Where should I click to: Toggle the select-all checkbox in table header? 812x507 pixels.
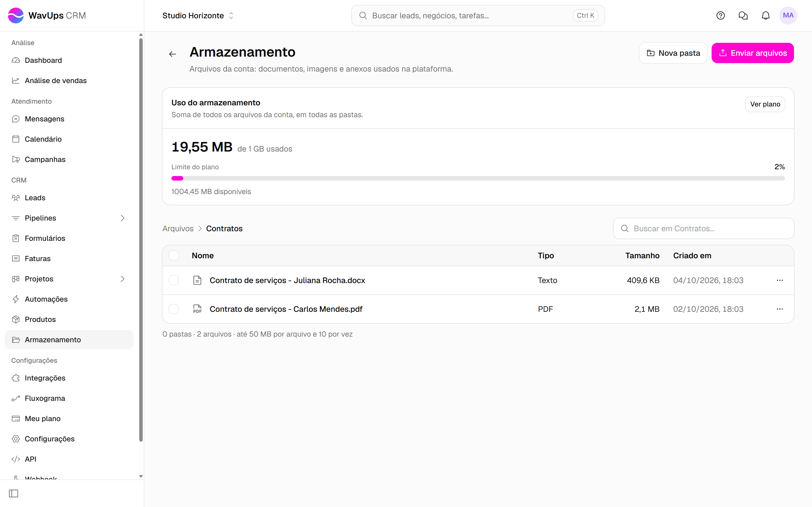click(x=173, y=255)
